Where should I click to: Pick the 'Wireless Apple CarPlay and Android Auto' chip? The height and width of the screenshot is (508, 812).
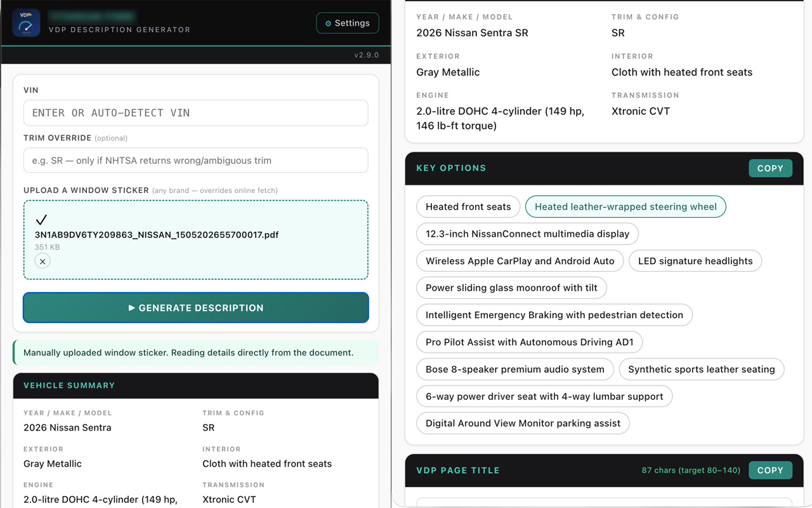tap(520, 261)
